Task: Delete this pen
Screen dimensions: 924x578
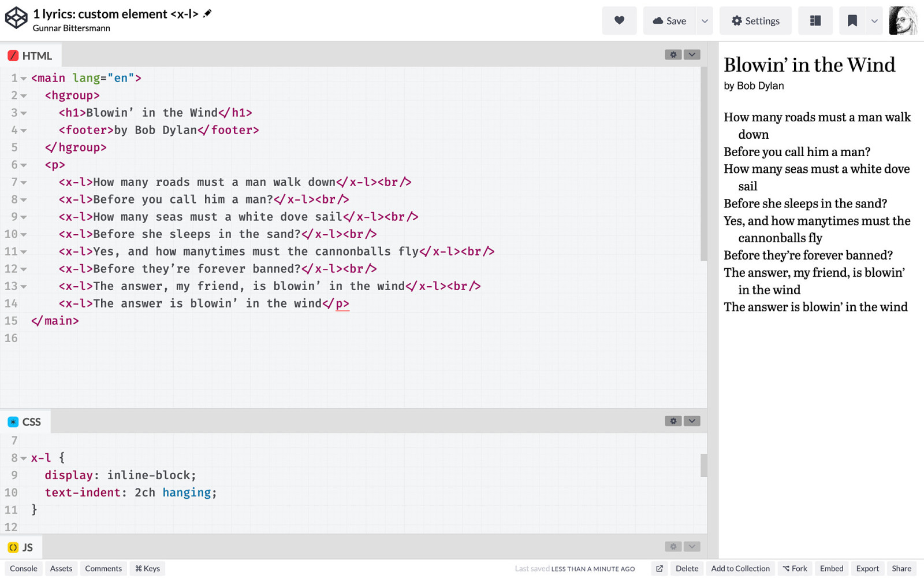Action: pyautogui.click(x=687, y=569)
